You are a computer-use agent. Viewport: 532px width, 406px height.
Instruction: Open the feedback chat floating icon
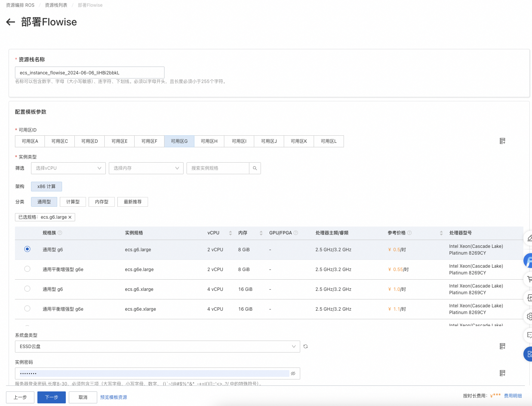pos(529,335)
